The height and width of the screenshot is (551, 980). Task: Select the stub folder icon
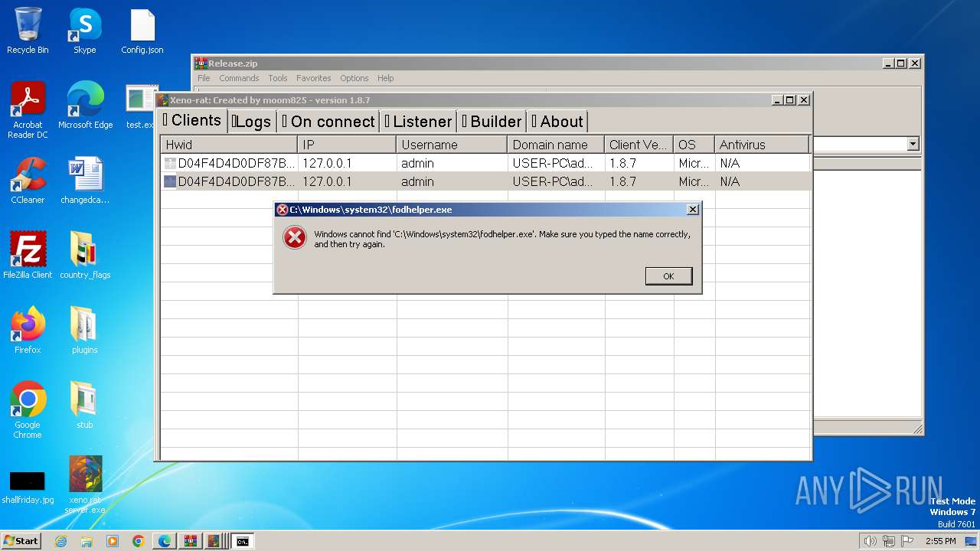(x=85, y=406)
